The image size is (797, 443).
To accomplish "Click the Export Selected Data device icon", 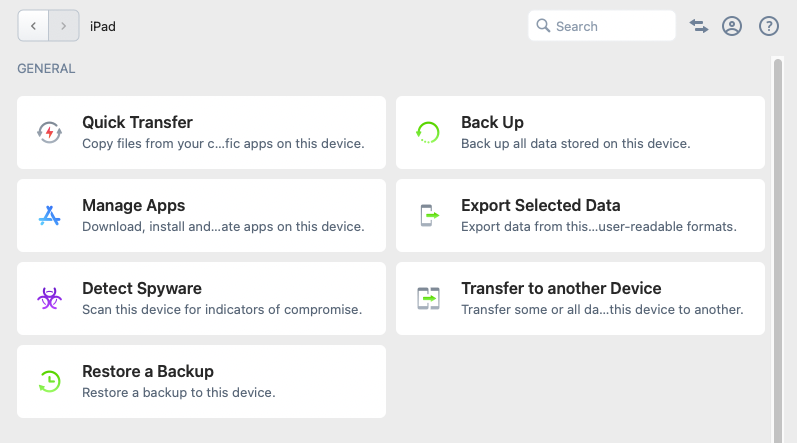I will pyautogui.click(x=430, y=215).
